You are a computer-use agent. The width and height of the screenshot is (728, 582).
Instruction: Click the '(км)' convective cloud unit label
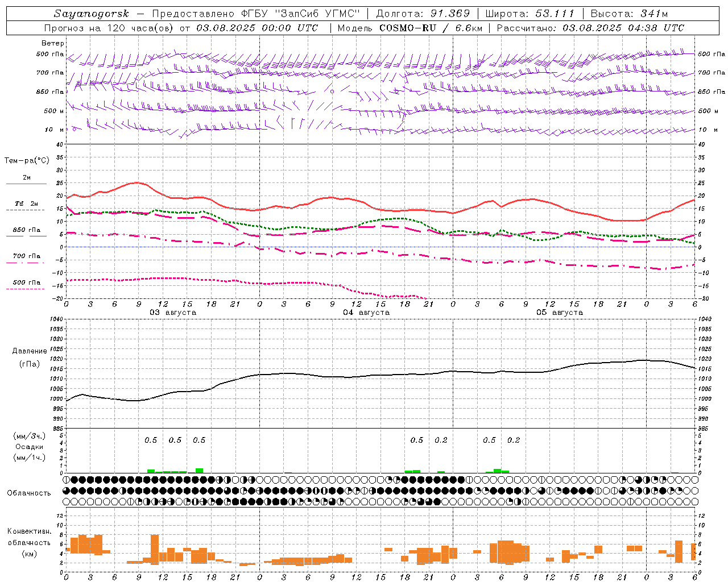click(30, 554)
